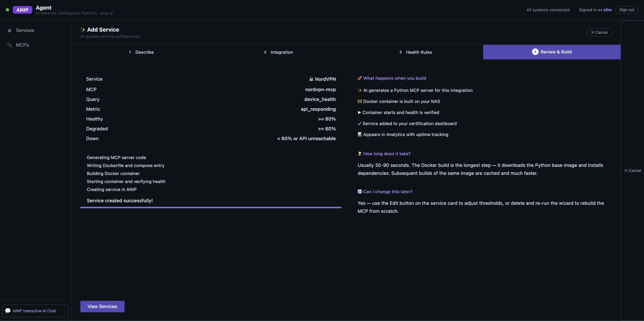The image size is (644, 321).
Task: Click the Sign out button
Action: [x=627, y=10]
